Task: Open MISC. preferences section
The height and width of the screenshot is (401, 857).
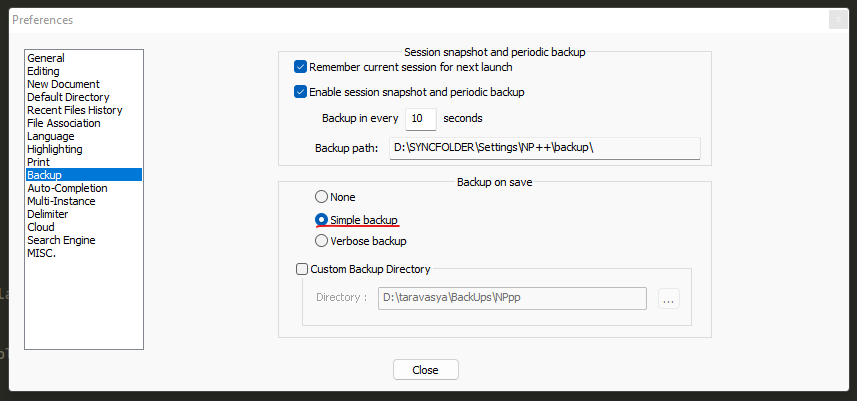Action: [41, 253]
